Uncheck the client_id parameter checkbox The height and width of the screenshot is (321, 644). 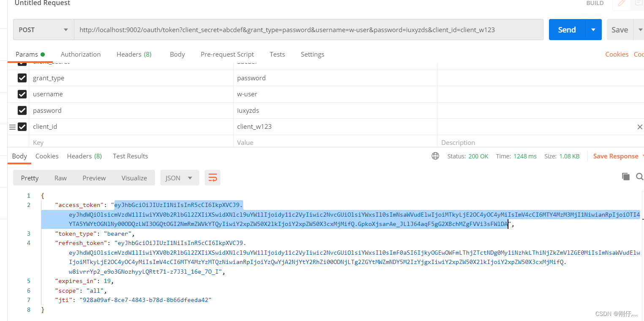pyautogui.click(x=22, y=127)
